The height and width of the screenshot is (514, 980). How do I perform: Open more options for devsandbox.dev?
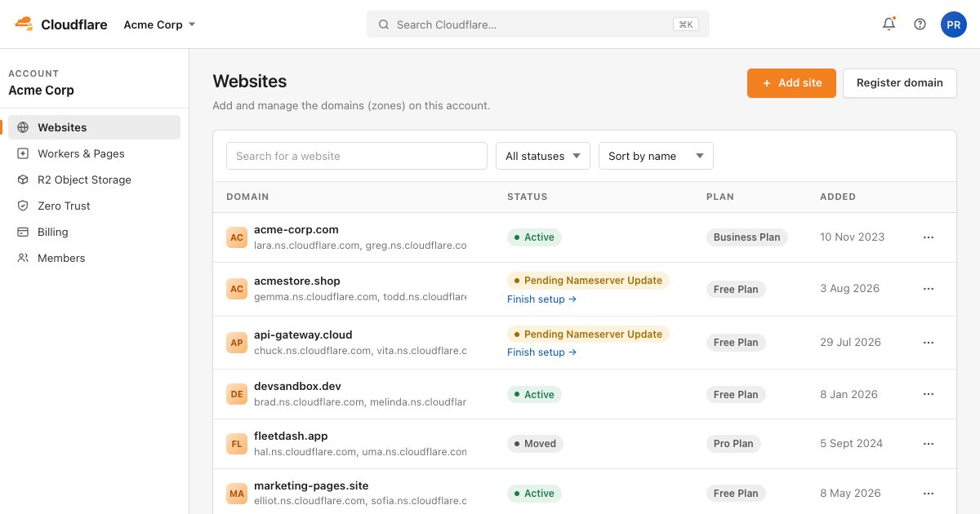tap(929, 394)
